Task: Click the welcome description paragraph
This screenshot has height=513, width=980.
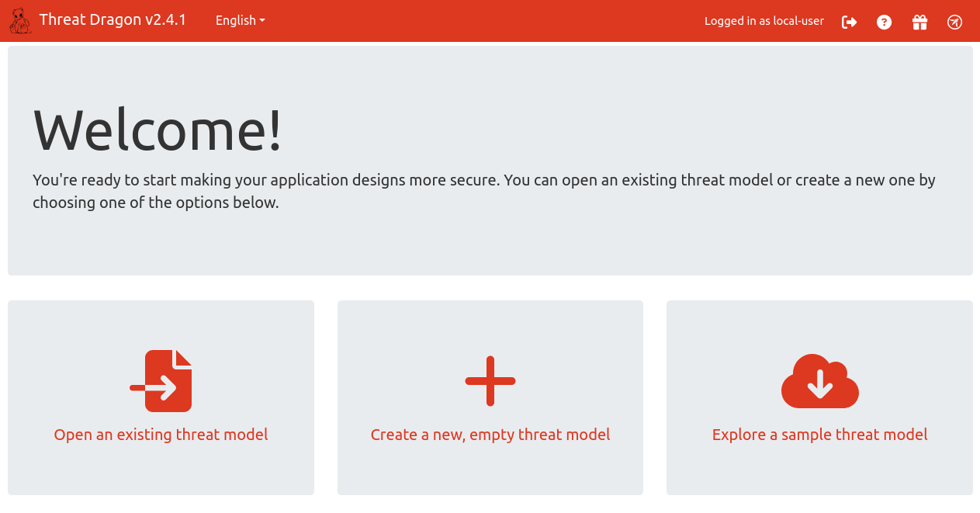Action: pos(483,191)
